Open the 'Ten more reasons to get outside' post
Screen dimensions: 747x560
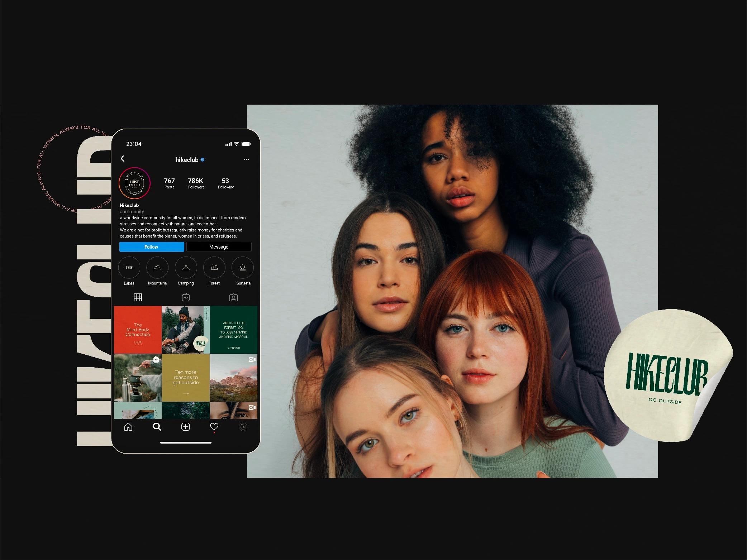(x=186, y=378)
